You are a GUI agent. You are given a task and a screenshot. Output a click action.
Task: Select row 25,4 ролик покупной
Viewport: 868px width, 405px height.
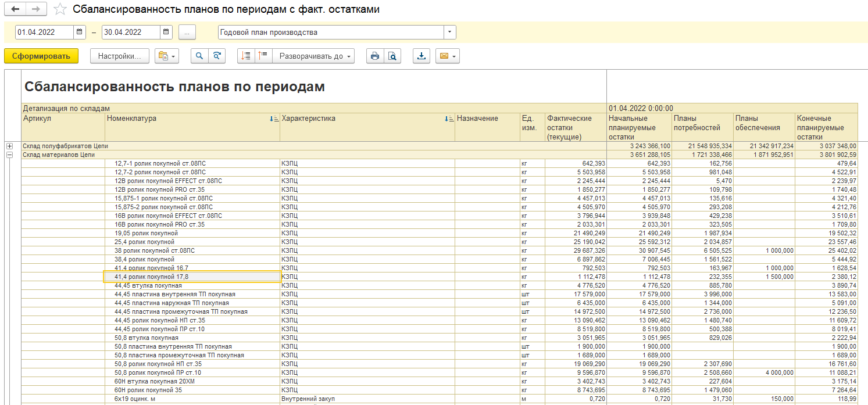[x=144, y=242]
